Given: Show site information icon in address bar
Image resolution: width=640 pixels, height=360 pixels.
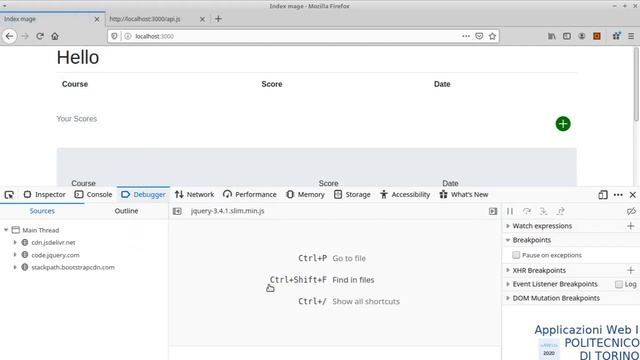Looking at the screenshot, I should [127, 36].
